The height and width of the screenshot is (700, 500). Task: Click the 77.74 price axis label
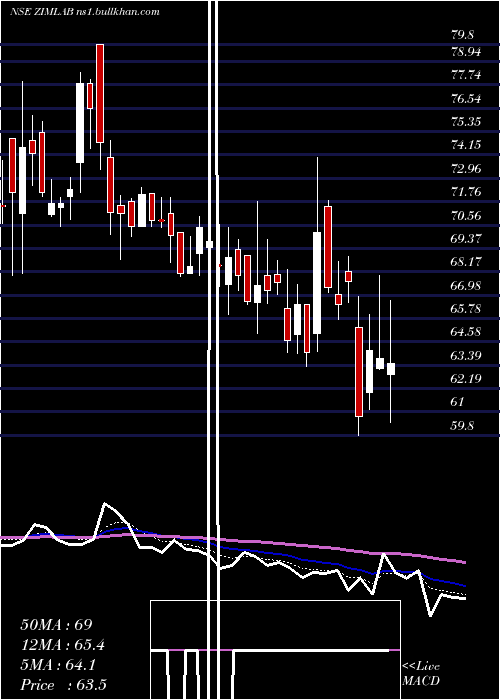pyautogui.click(x=466, y=75)
